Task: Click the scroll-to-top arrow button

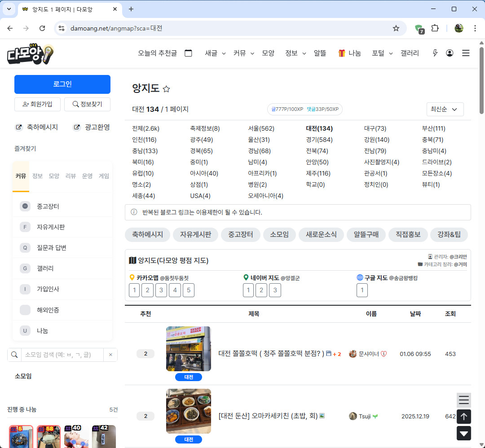Action: click(x=464, y=417)
